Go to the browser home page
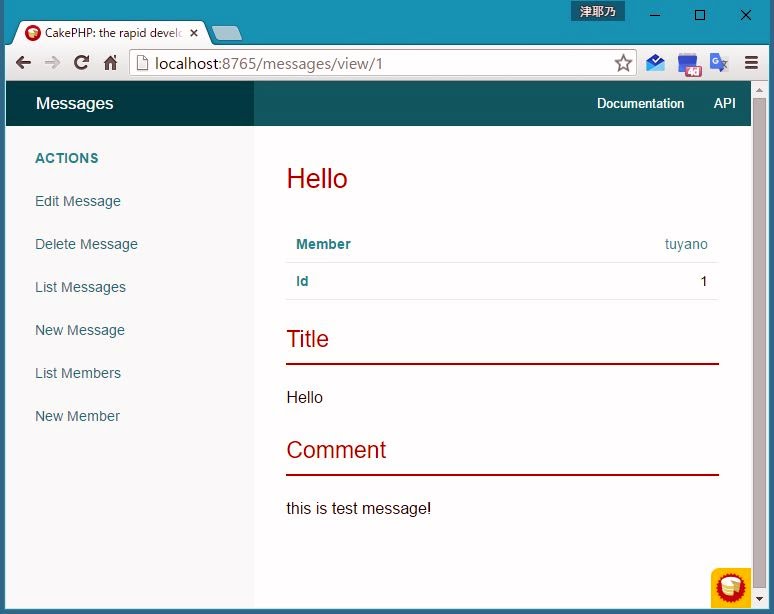Image resolution: width=774 pixels, height=614 pixels. click(110, 63)
